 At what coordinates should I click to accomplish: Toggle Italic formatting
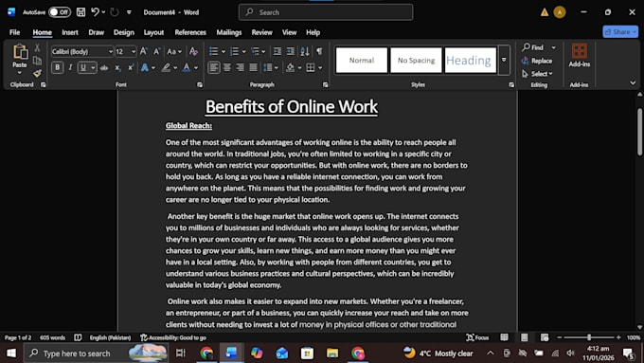(70, 67)
